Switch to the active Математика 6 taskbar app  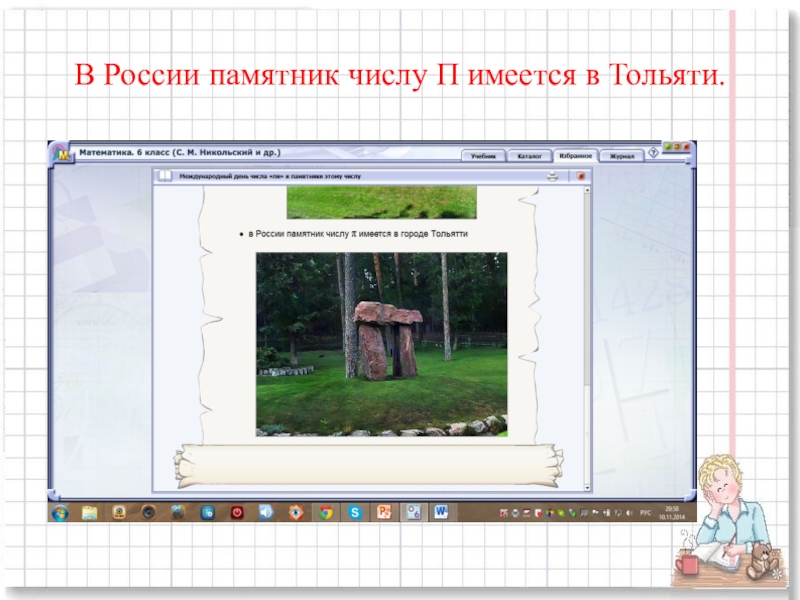point(413,512)
